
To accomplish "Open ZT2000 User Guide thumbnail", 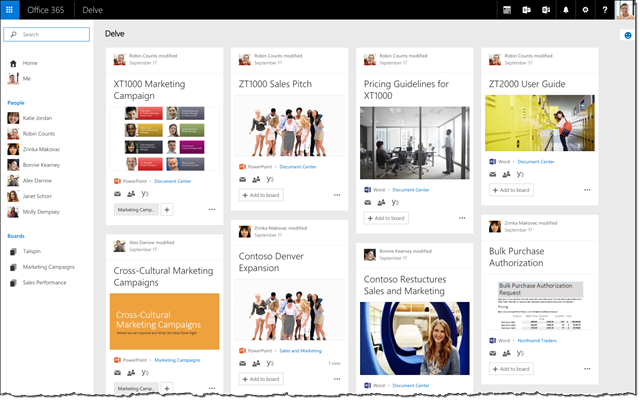I will tap(540, 123).
